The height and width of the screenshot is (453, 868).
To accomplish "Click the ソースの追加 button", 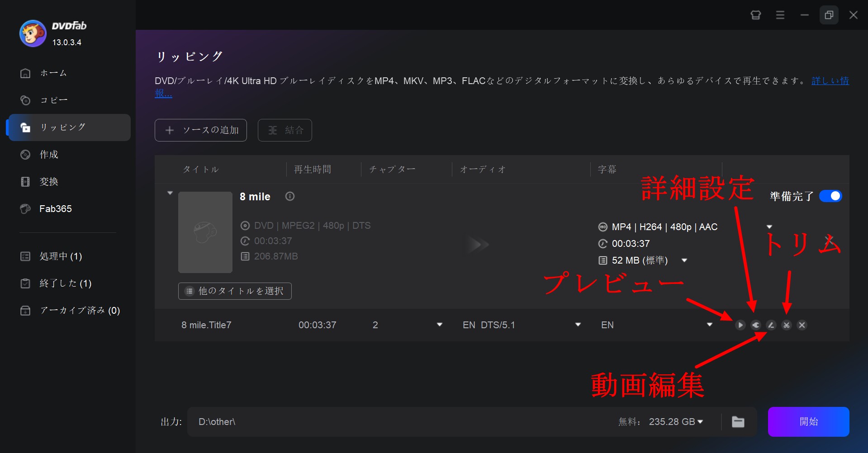I will pyautogui.click(x=201, y=130).
